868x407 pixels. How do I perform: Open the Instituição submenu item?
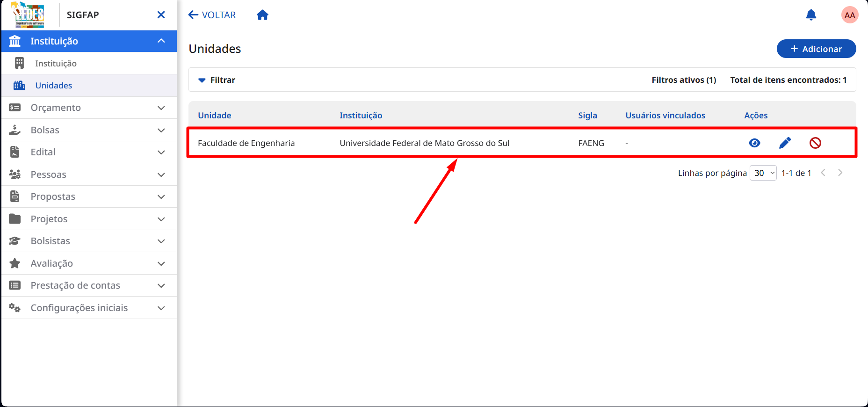coord(89,63)
